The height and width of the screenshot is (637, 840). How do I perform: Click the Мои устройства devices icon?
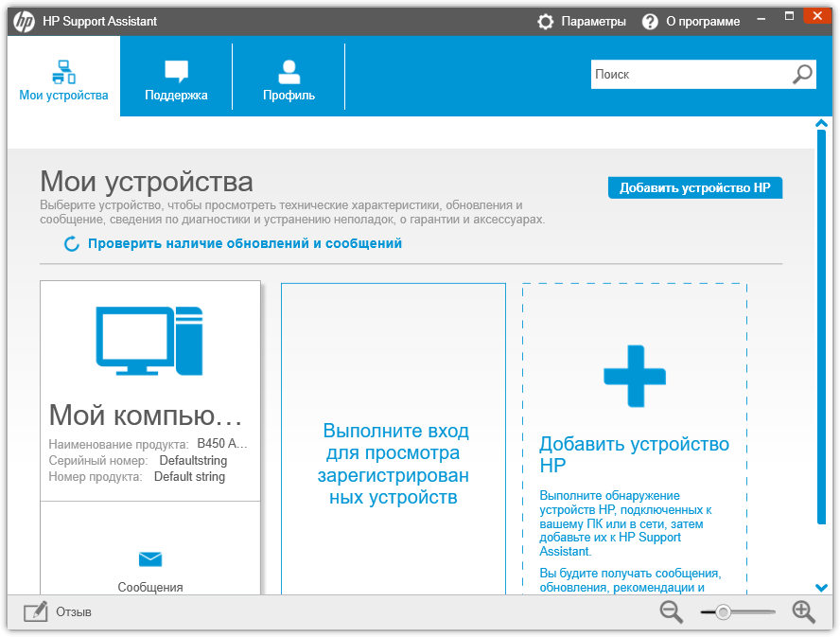point(63,72)
